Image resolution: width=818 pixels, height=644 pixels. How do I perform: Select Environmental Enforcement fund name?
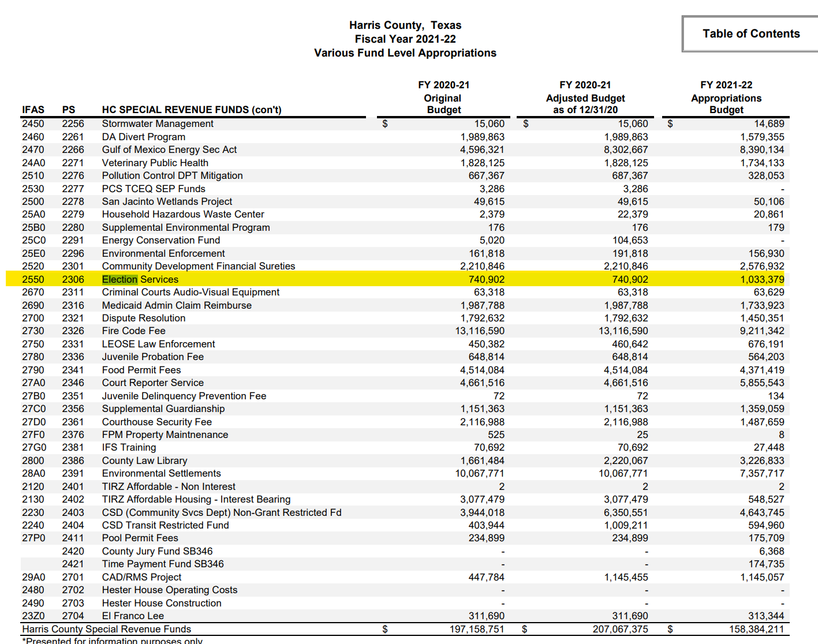tap(163, 253)
